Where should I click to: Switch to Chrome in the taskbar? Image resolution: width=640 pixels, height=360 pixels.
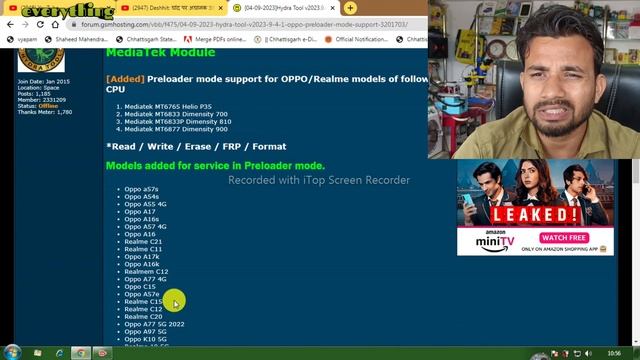click(x=81, y=353)
